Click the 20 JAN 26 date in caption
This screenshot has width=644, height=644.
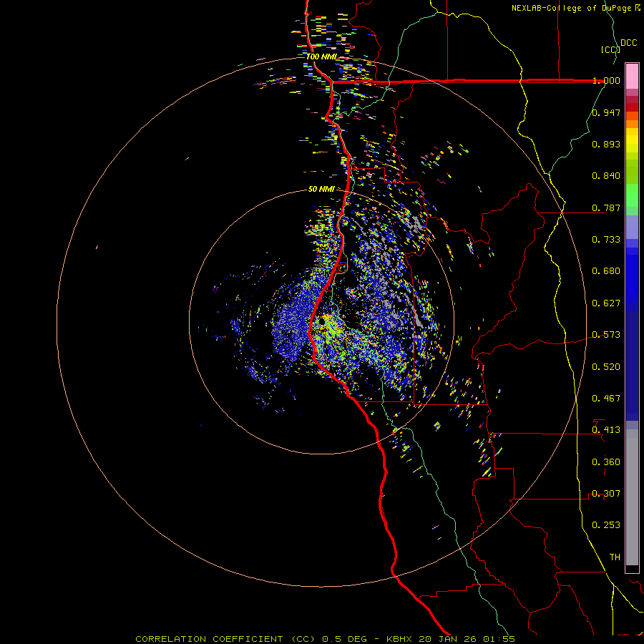(x=447, y=639)
